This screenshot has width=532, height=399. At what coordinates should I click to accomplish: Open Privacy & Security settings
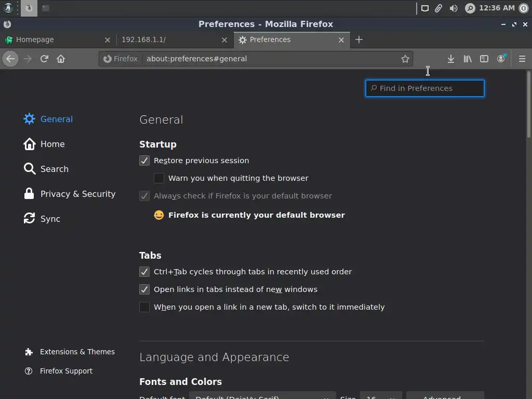click(78, 194)
